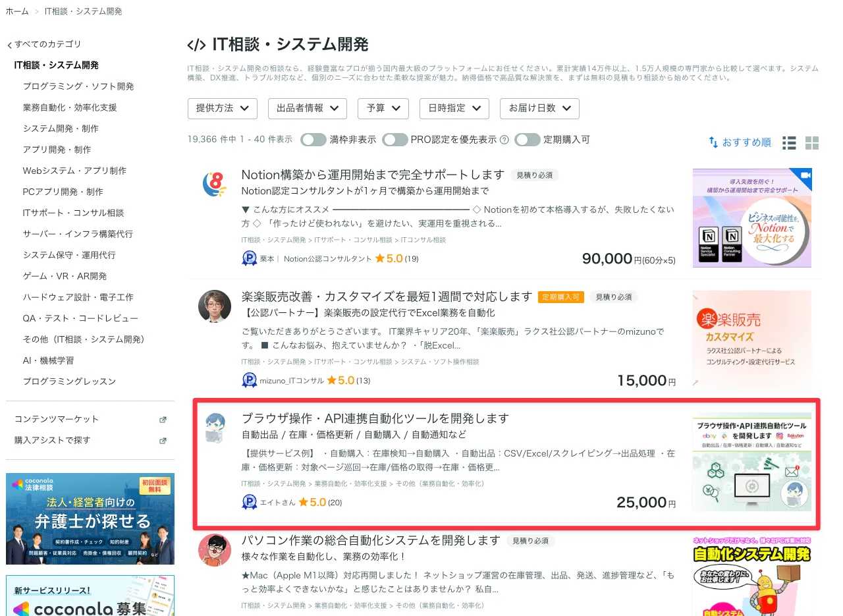Click 自動化システム開発 thumbnail image
This screenshot has width=843, height=616.
(751, 575)
